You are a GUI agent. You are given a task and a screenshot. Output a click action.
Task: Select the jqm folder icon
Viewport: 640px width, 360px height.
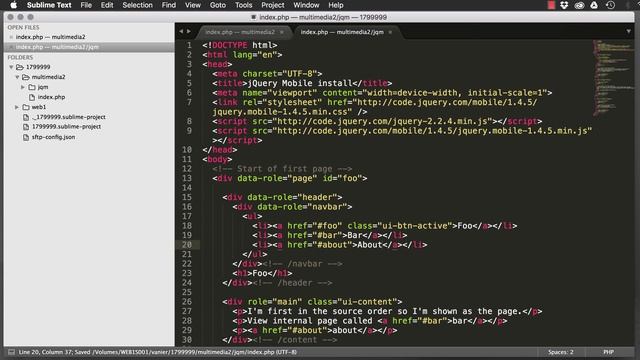tap(32, 87)
